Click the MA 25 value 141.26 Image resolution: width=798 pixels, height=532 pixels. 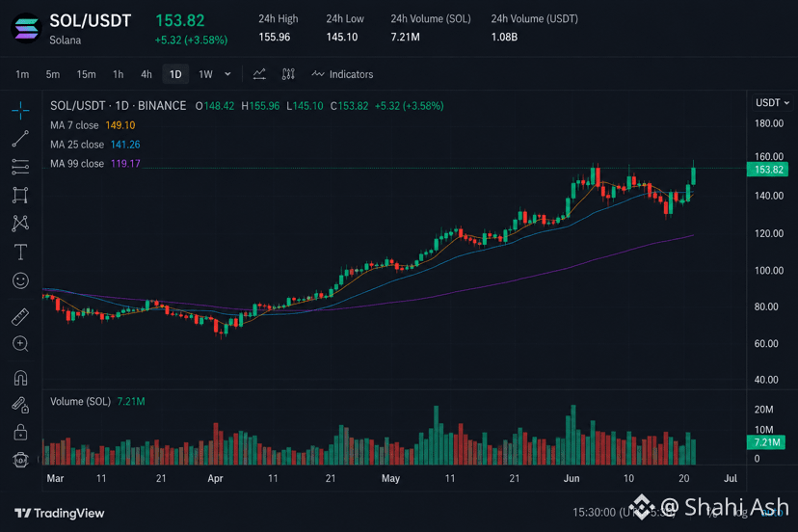[125, 145]
